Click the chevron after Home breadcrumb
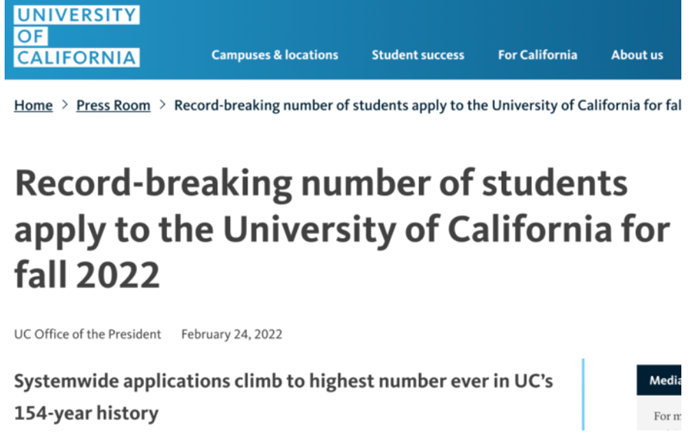Viewport: 700px width, 446px height. click(x=65, y=105)
